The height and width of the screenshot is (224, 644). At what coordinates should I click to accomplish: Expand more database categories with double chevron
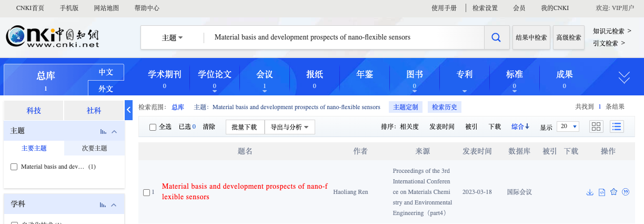(x=624, y=78)
